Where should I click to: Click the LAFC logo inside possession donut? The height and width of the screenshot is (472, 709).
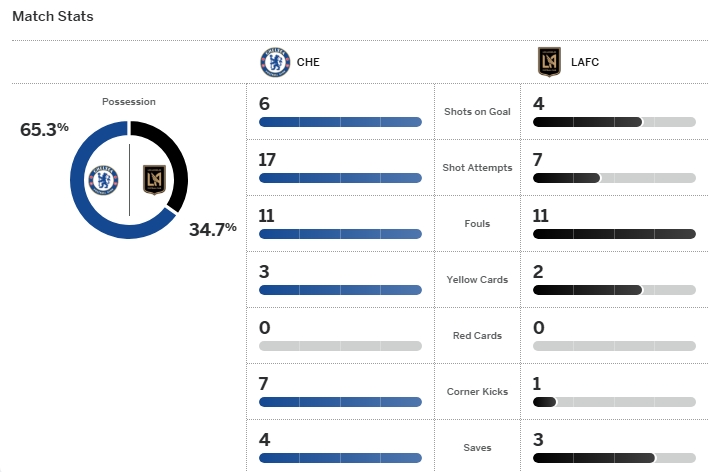click(154, 180)
